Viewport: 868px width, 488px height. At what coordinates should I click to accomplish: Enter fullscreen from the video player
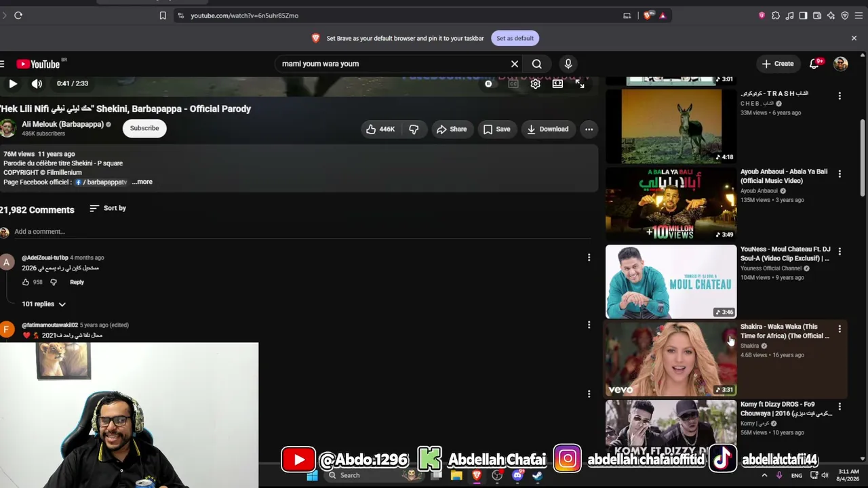tap(580, 84)
